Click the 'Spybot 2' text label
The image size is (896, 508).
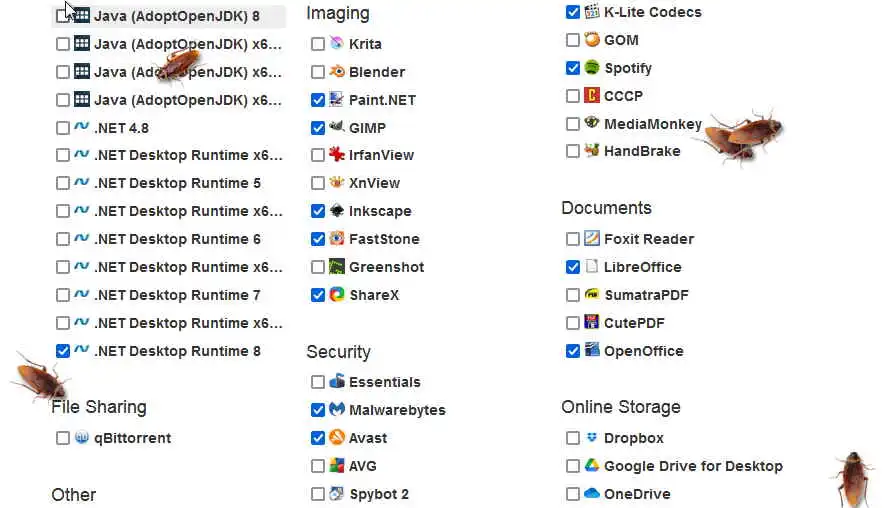(379, 494)
